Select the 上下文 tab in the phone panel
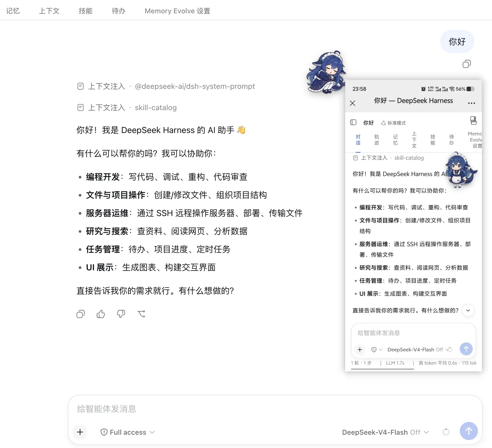This screenshot has width=492, height=448. (x=414, y=140)
